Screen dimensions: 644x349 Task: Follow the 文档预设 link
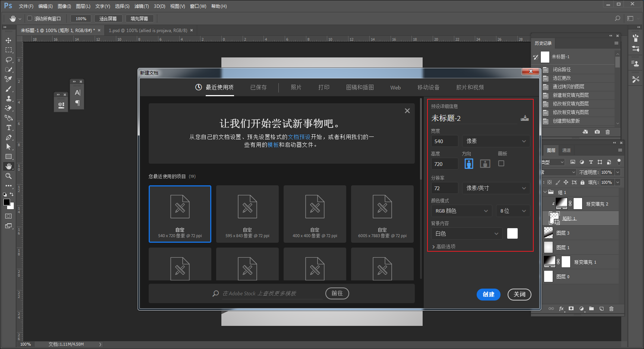(299, 137)
